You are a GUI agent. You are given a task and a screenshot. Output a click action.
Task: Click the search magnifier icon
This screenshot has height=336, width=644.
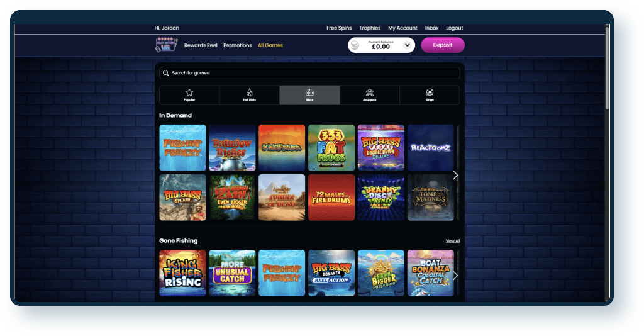coord(166,73)
